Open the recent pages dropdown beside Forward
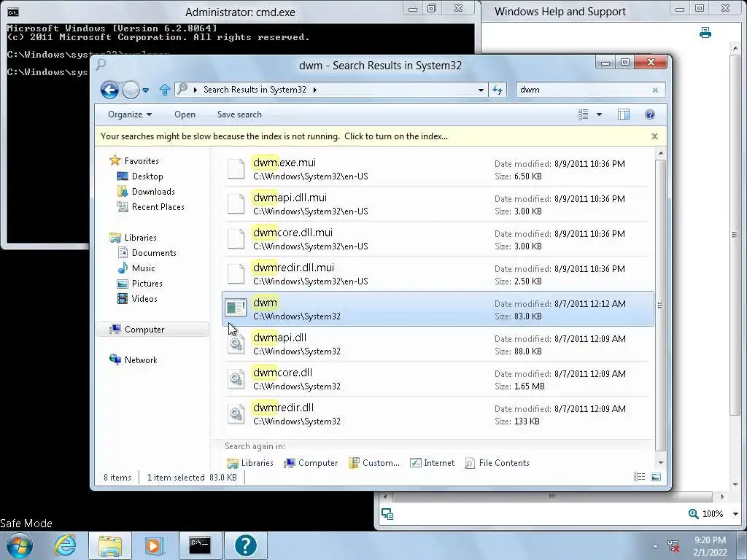Screen dimensions: 747x560 click(x=146, y=90)
